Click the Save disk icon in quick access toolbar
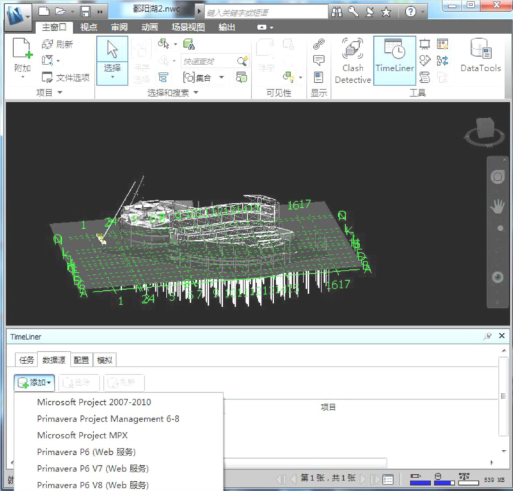 click(x=86, y=12)
